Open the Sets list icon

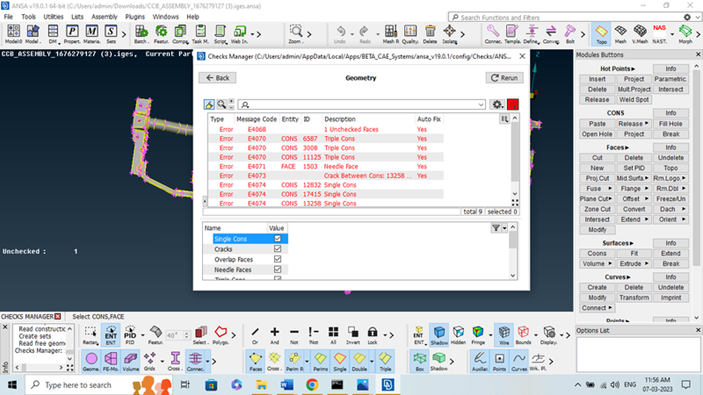click(111, 34)
